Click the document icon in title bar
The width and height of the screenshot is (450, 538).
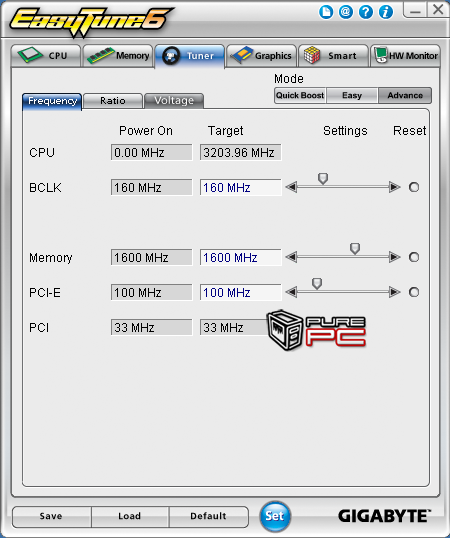tap(325, 12)
